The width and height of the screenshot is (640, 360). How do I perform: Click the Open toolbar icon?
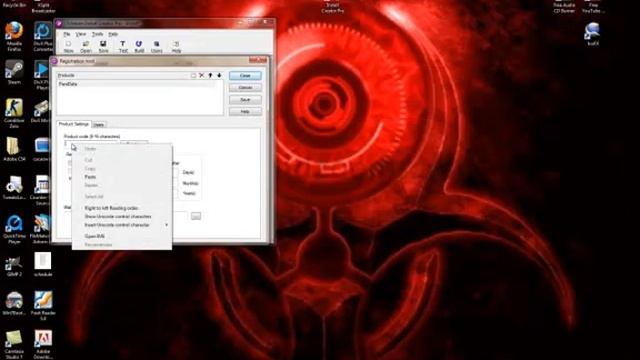coord(86,47)
